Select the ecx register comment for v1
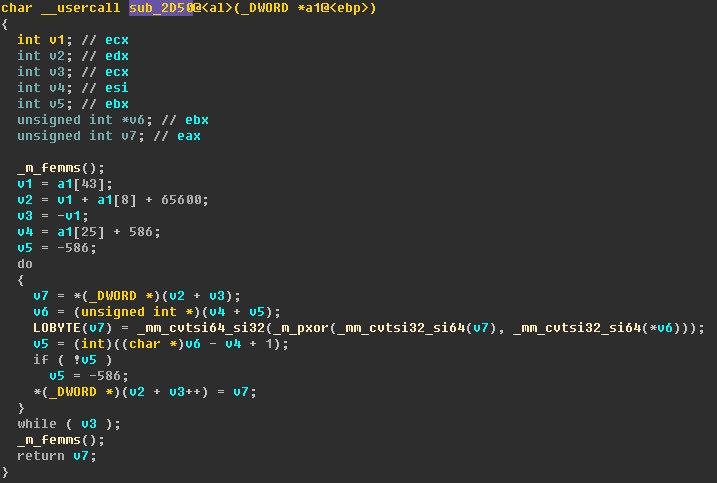The width and height of the screenshot is (717, 483). [117, 40]
